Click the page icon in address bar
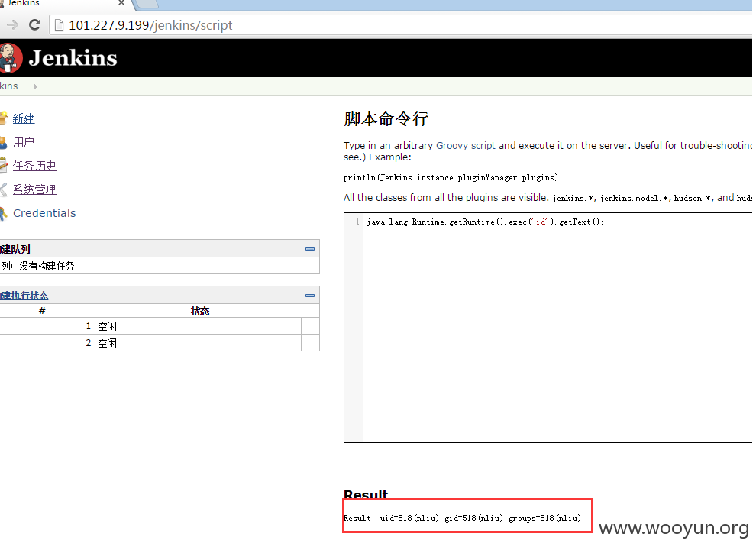756x550 pixels. pyautogui.click(x=59, y=25)
